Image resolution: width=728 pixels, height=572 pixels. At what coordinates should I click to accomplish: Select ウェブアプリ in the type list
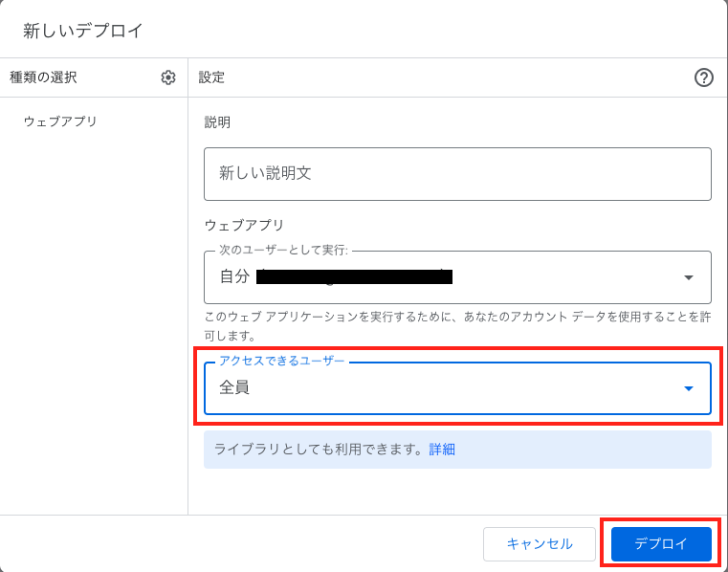click(60, 121)
